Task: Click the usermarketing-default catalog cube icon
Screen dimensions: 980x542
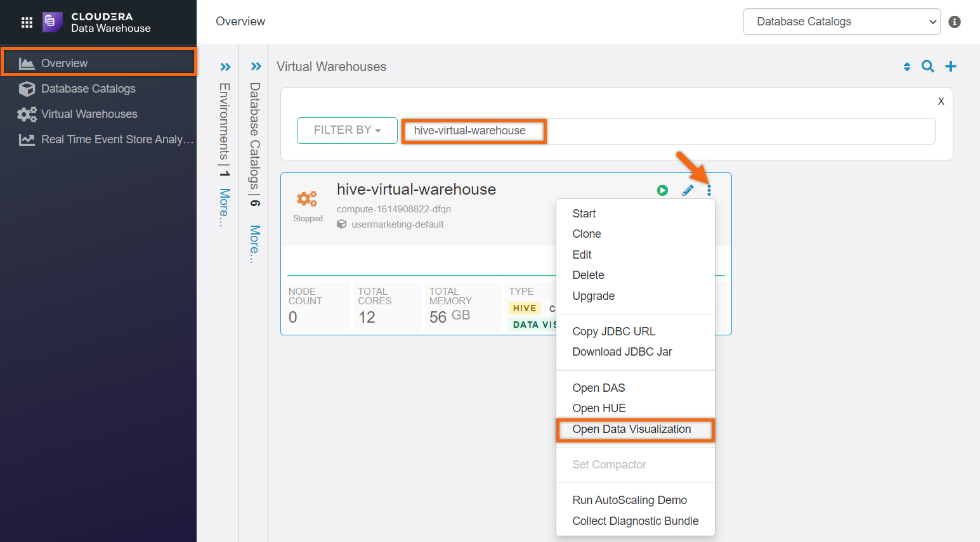Action: click(x=341, y=224)
